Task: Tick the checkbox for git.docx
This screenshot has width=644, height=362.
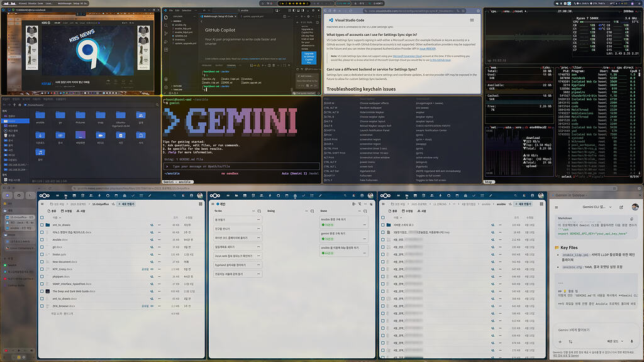Action: point(42,247)
